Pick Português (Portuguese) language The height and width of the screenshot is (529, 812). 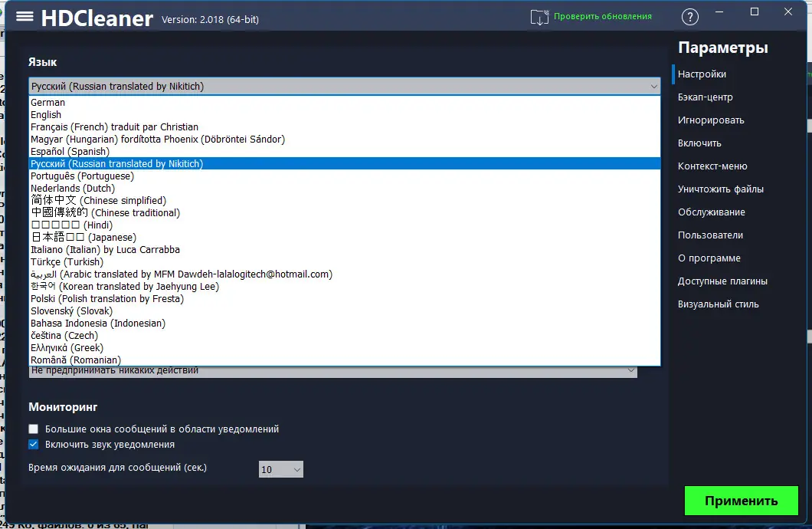[345, 176]
